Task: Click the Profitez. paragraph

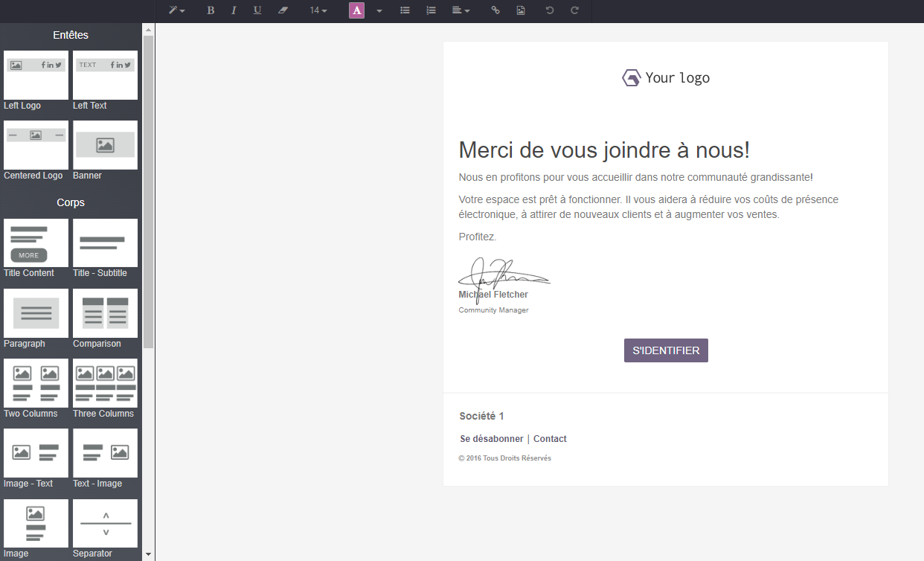Action: tap(478, 237)
